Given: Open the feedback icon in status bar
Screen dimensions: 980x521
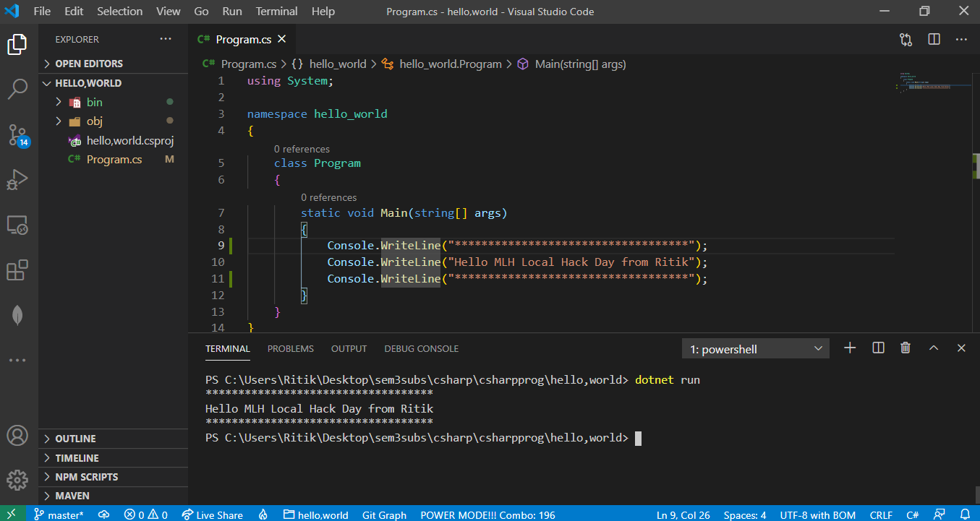Looking at the screenshot, I should click(939, 514).
